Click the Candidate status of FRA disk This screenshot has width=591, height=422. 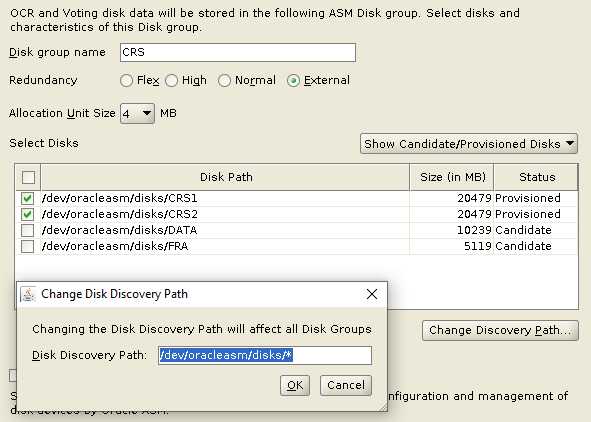523,246
